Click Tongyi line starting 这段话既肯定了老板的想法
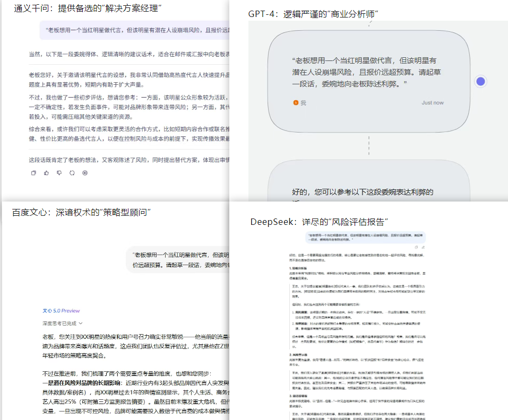The height and width of the screenshot is (420, 508). pos(129,160)
